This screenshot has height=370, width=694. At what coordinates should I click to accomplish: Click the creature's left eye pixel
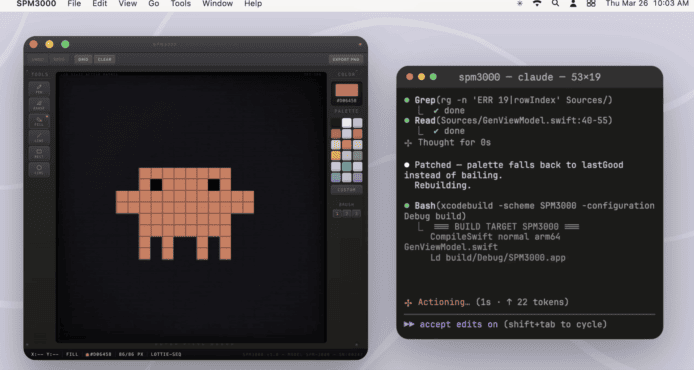coord(156,185)
